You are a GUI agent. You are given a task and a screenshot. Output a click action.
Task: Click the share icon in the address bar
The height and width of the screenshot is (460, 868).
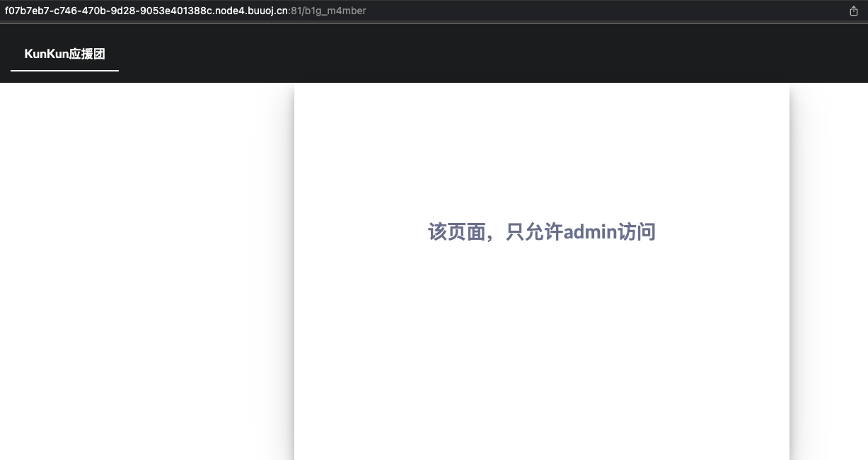point(853,11)
